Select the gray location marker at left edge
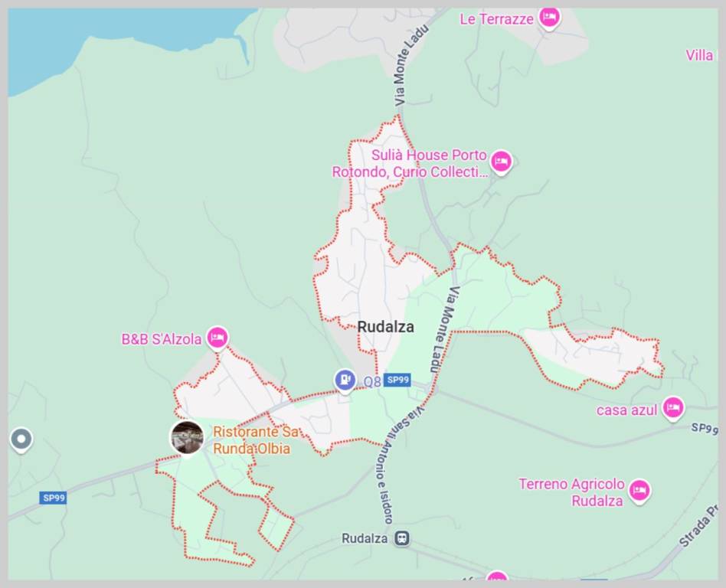 [21, 439]
